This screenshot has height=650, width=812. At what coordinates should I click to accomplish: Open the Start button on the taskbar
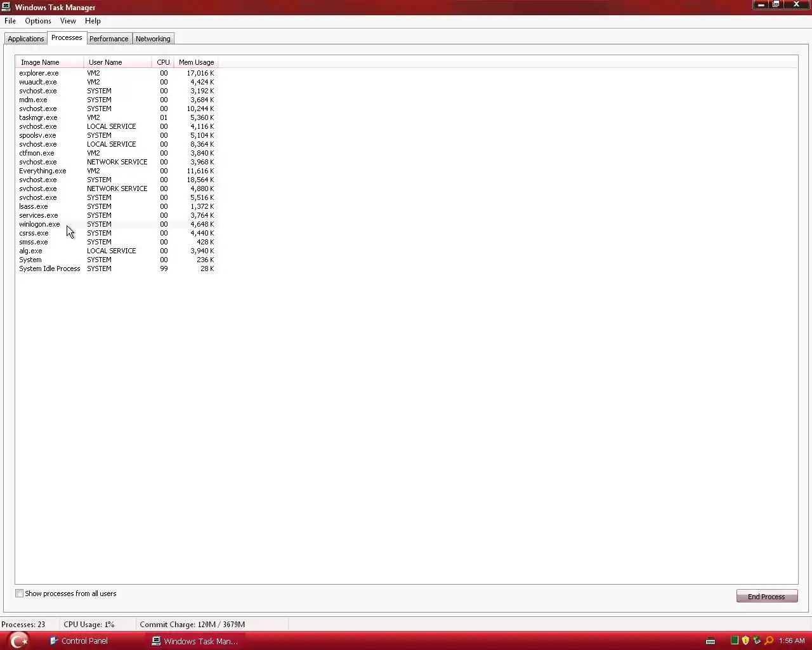(19, 640)
